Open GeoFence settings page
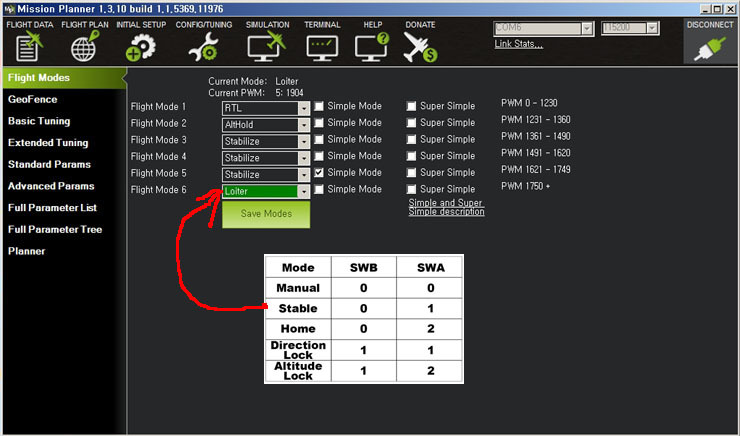 coord(33,100)
